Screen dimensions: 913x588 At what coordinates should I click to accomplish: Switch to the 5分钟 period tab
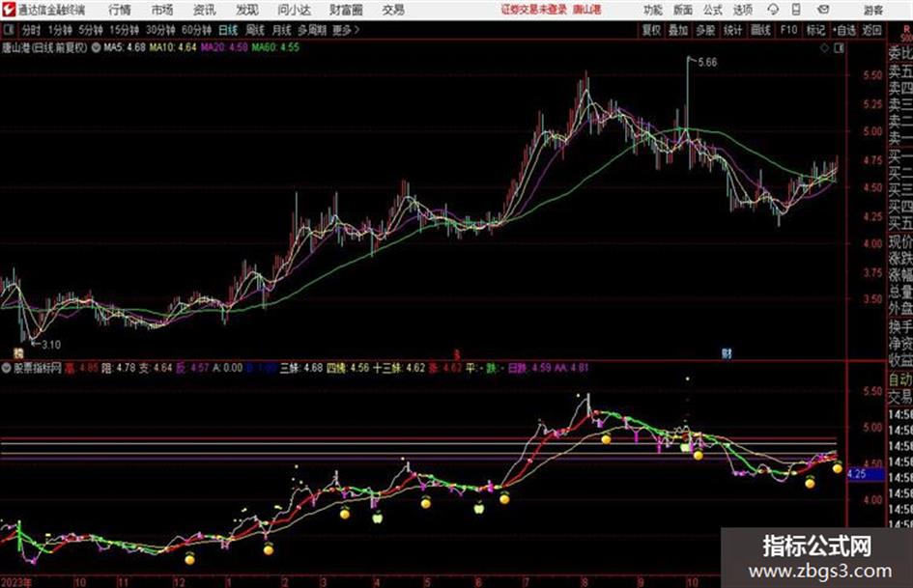click(90, 30)
